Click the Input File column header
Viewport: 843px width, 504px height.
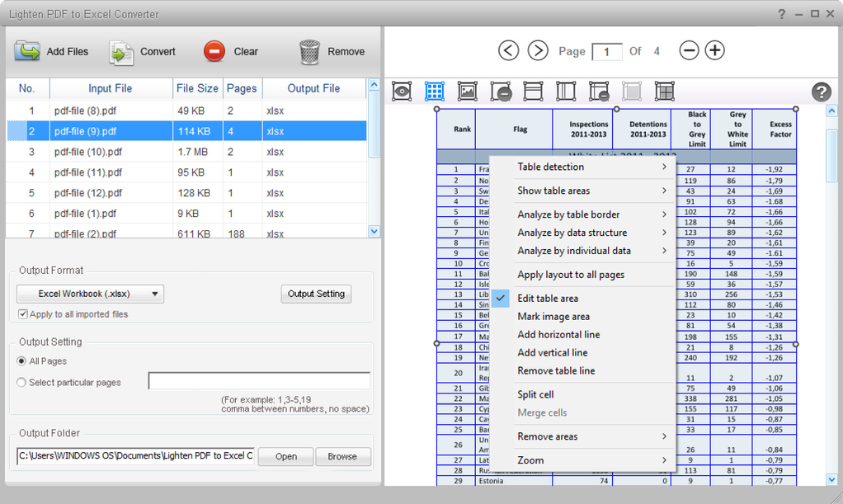click(111, 88)
